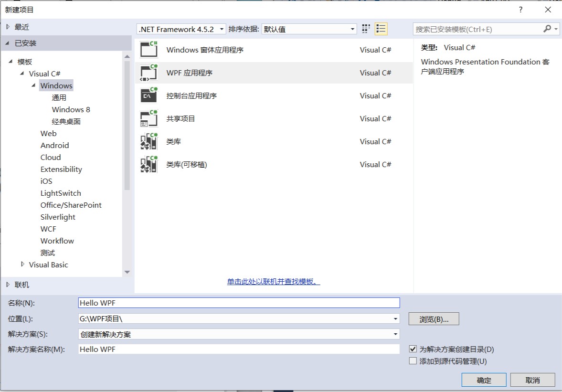Expand the 最近 section
This screenshot has height=392, width=562.
pos(8,27)
